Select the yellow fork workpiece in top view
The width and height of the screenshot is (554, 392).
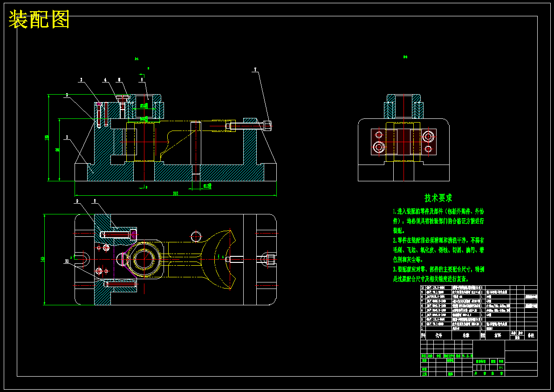point(180,259)
